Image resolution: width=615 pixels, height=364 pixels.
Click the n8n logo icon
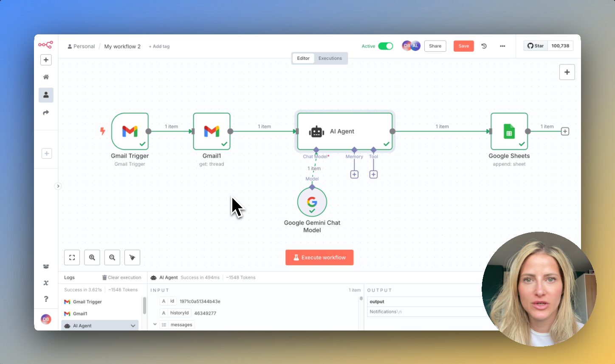(x=45, y=45)
